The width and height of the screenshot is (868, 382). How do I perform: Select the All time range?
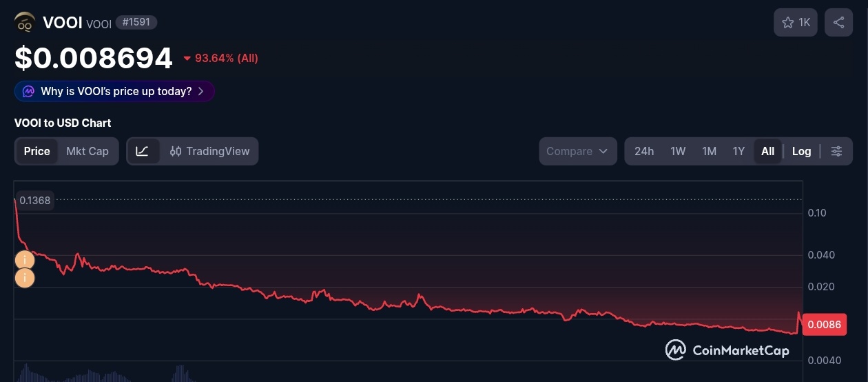(768, 151)
